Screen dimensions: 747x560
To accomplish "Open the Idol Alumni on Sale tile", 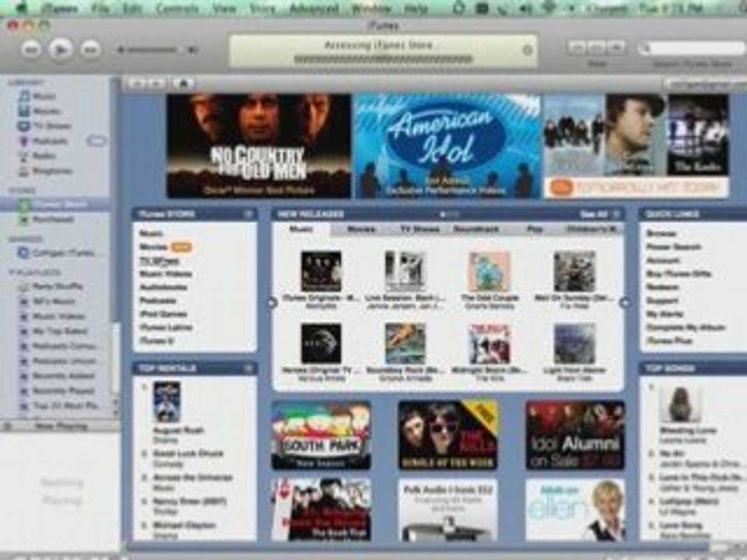I will [x=574, y=436].
